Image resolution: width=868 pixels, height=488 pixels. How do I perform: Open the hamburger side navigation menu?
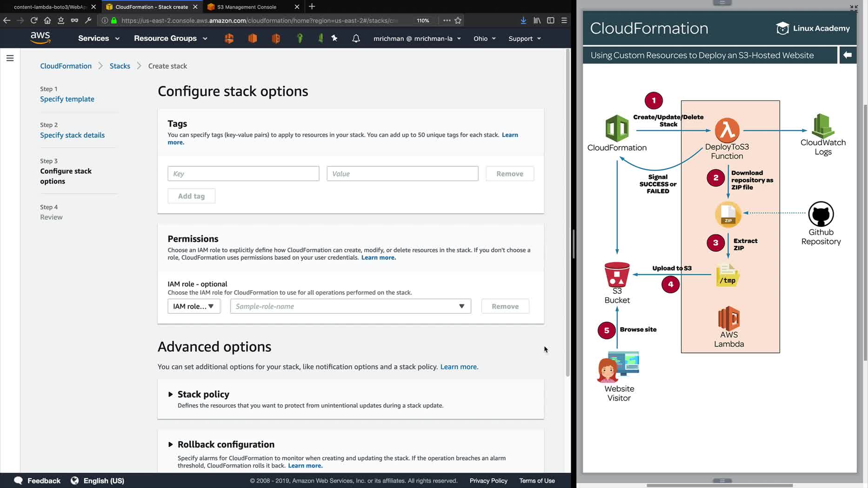10,58
